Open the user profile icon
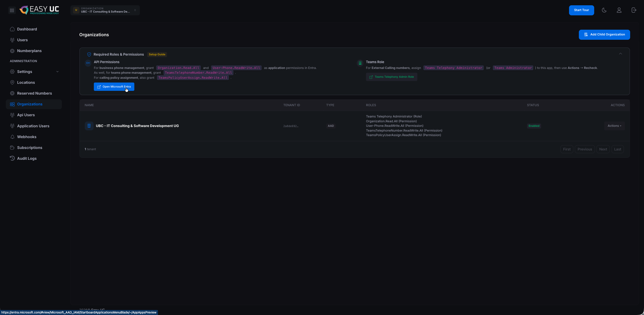644x315 pixels. click(619, 10)
